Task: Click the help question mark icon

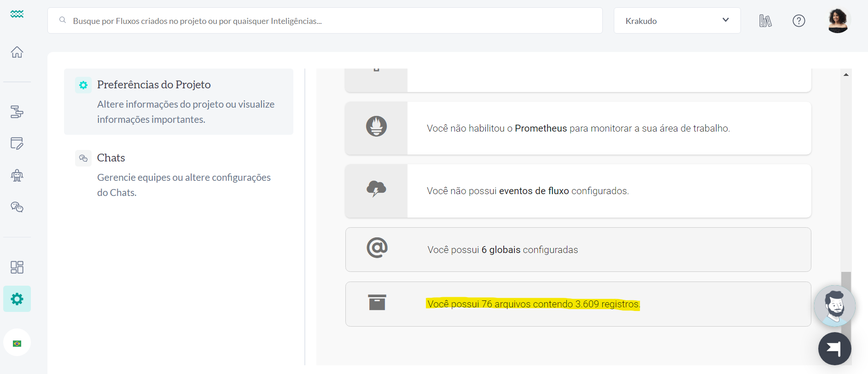Action: (x=798, y=21)
